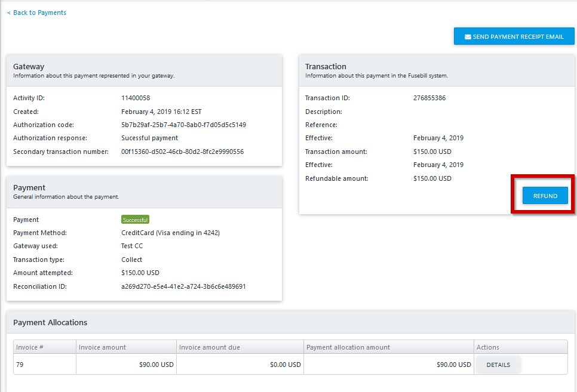This screenshot has height=392, width=577.
Task: Click Transaction ID 276855386
Action: pyautogui.click(x=429, y=98)
